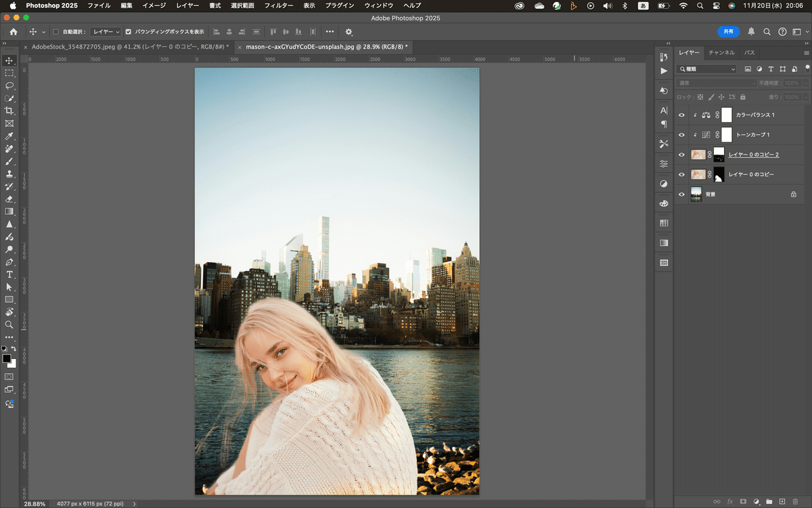
Task: Select the Path Selection arrow tool
Action: tap(9, 287)
